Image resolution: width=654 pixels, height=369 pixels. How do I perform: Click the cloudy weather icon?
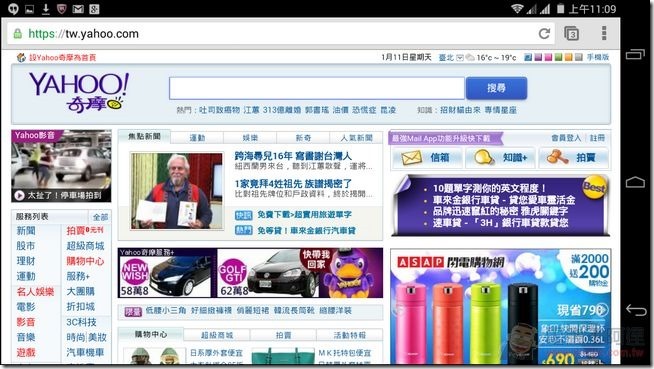pos(470,58)
